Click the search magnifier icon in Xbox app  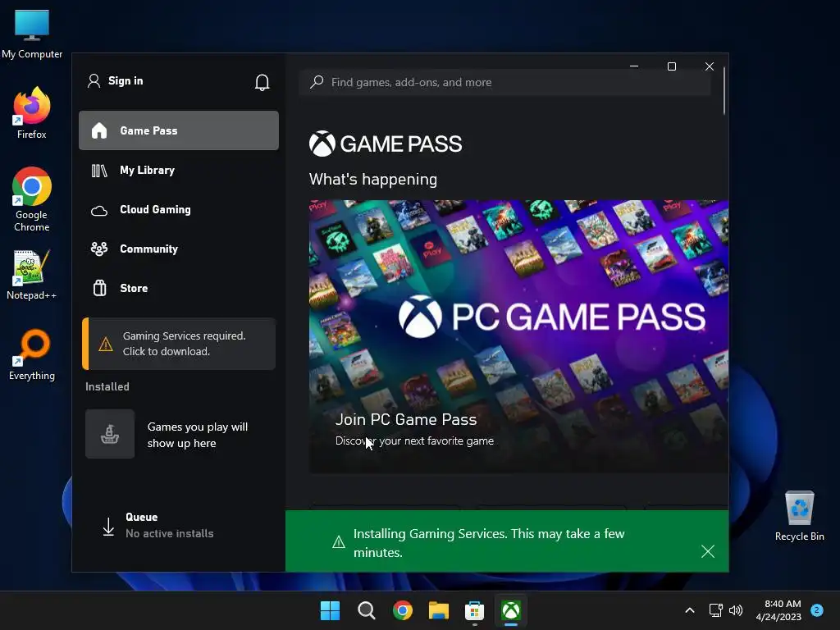[x=317, y=82]
